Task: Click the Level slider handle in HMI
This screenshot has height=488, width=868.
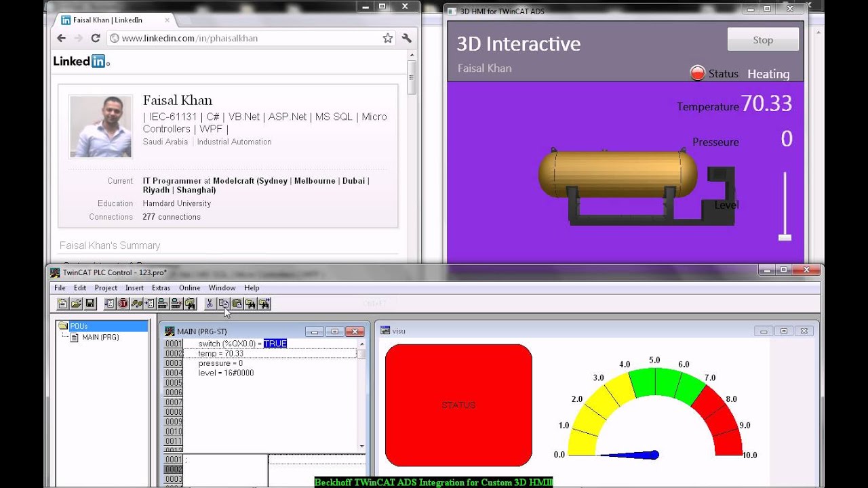Action: click(785, 237)
